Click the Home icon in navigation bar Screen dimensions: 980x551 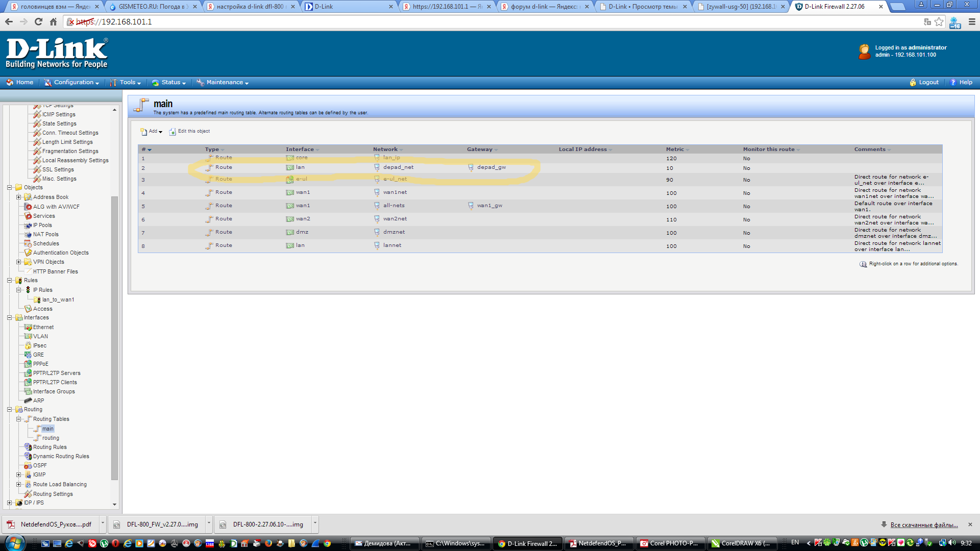click(x=10, y=83)
